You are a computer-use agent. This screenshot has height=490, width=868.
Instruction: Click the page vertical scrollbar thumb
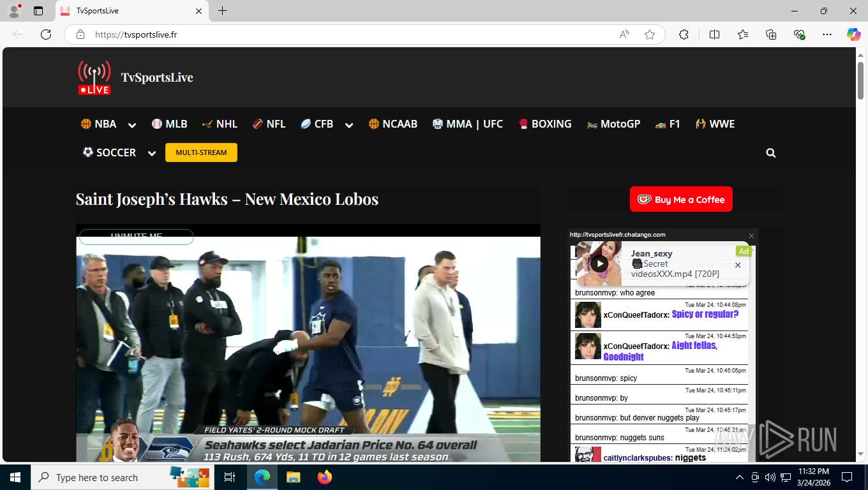860,79
